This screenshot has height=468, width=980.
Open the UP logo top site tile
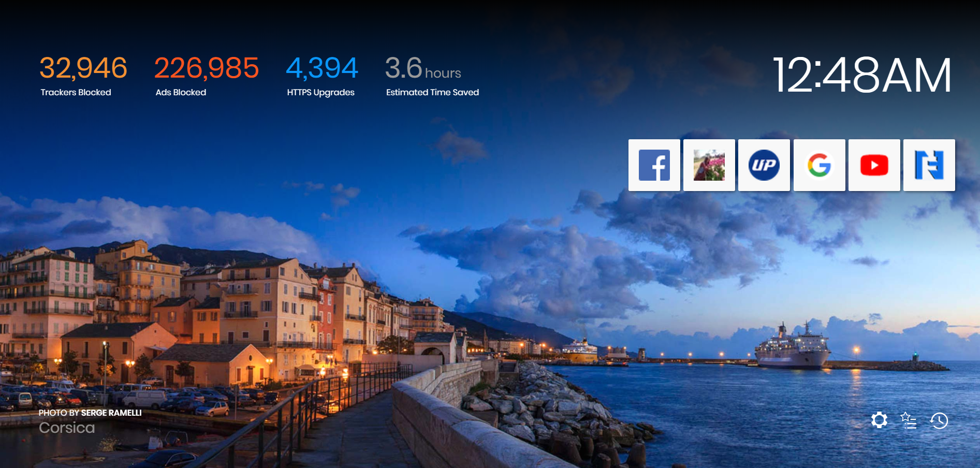pos(764,165)
